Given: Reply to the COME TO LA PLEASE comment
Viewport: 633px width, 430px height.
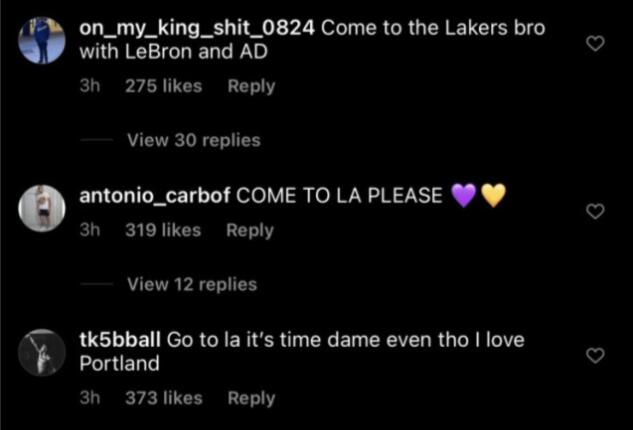Looking at the screenshot, I should point(249,230).
